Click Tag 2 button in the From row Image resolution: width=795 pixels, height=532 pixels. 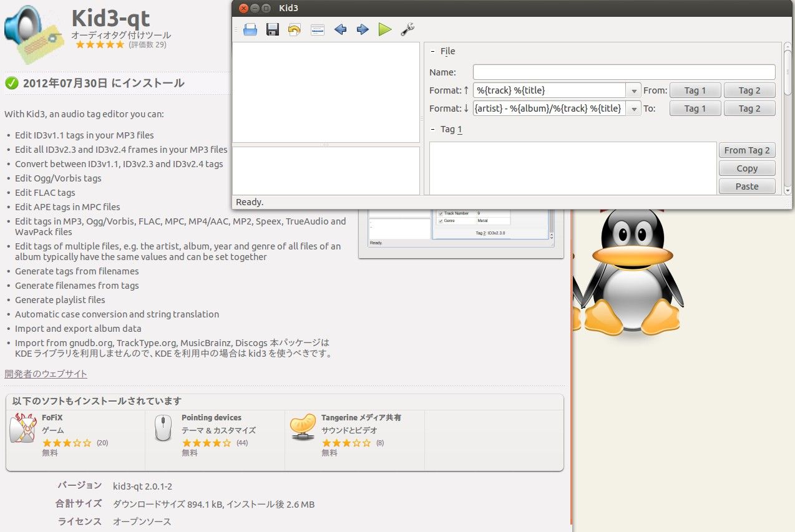(x=749, y=90)
